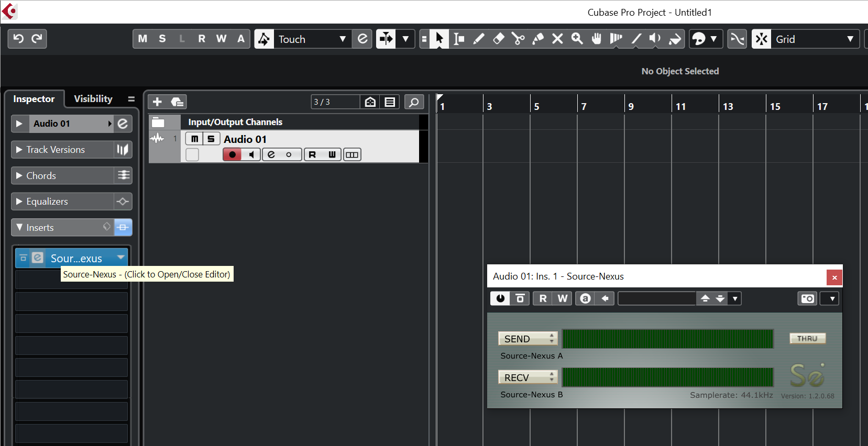Solo the Audio 01 track
The image size is (868, 446).
pyautogui.click(x=211, y=139)
